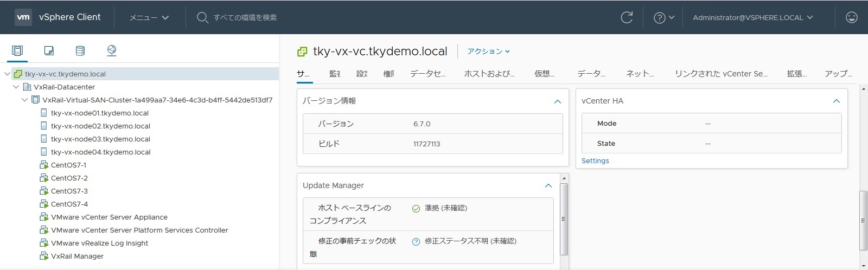Open the Storage inventory view icon
Viewport: 868px width, 270px height.
[x=80, y=50]
